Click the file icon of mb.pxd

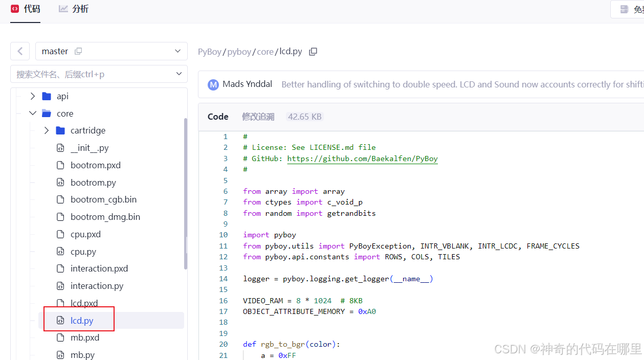60,337
